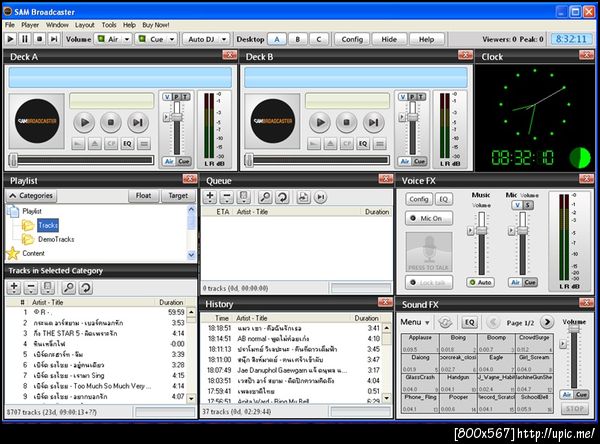Viewport: 600px width, 444px height.
Task: Click the Voice FX Music volume slider
Action: click(x=481, y=243)
